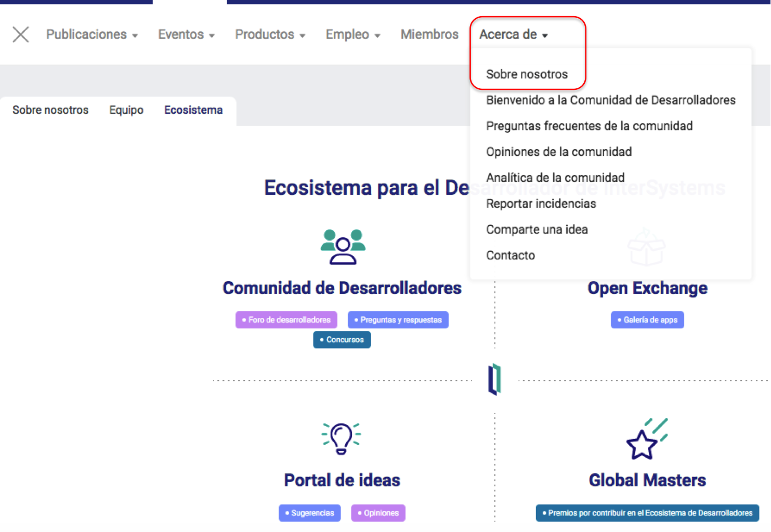Open the Empleo dropdown
The height and width of the screenshot is (532, 771).
coord(352,35)
